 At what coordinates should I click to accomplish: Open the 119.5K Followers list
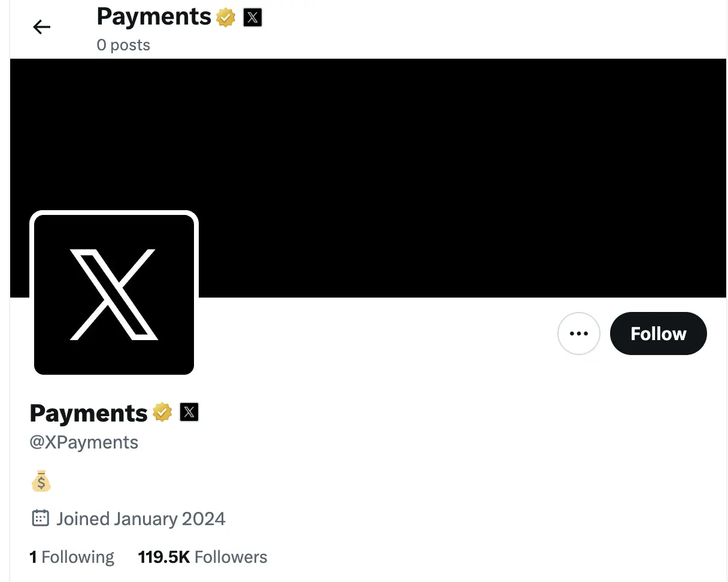(202, 556)
